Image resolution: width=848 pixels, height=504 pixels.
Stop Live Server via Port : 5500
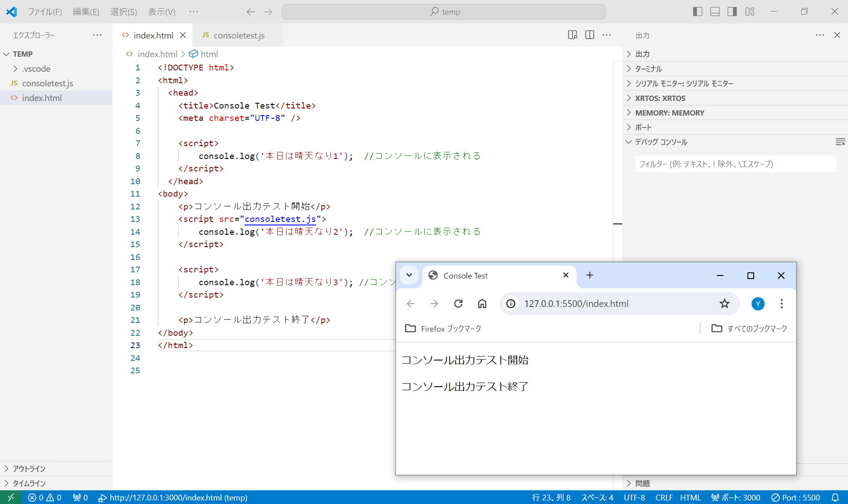(x=796, y=497)
